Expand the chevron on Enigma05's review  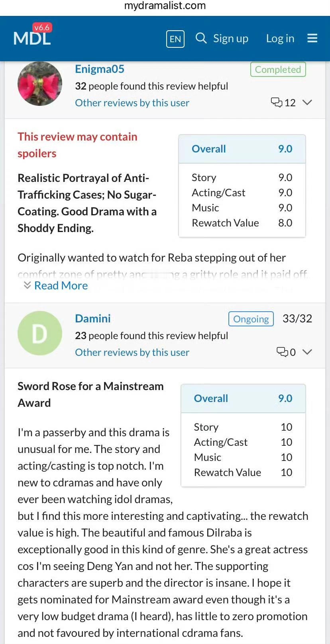307,102
